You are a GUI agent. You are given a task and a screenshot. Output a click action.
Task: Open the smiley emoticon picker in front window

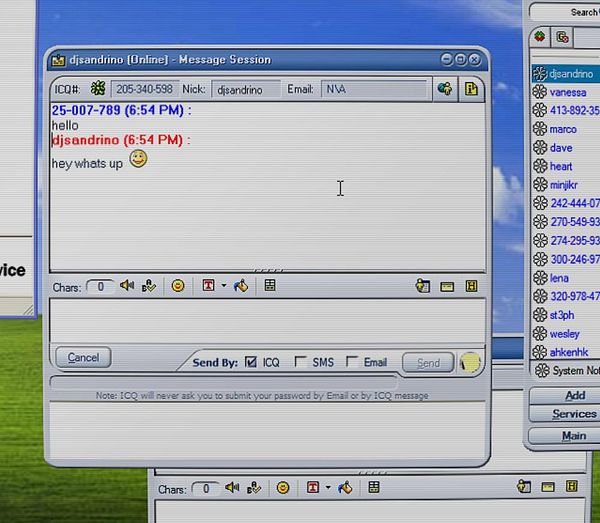pos(178,285)
